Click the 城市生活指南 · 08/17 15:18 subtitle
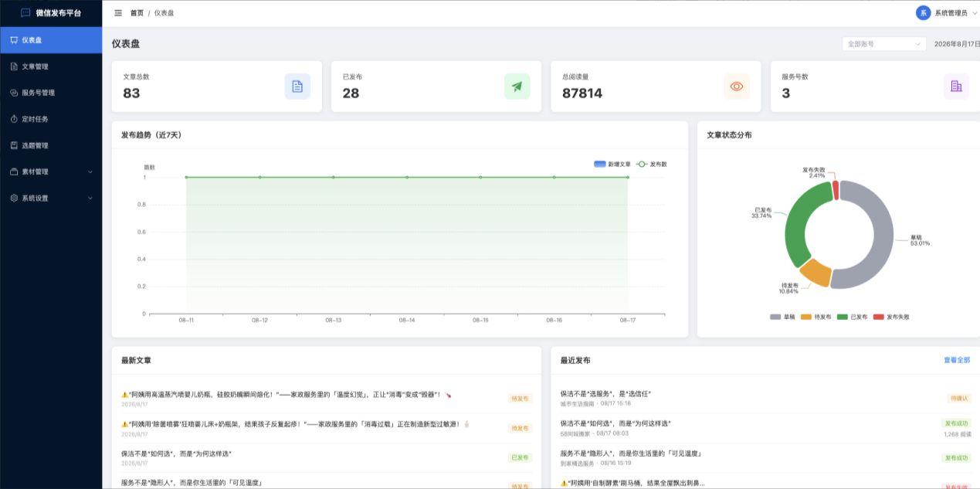 pyautogui.click(x=595, y=403)
